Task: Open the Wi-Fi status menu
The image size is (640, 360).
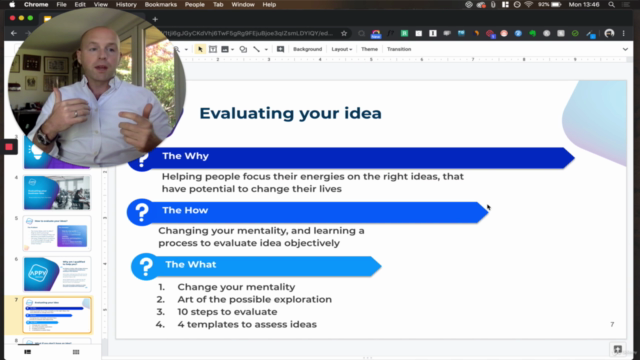Action: tap(529, 4)
